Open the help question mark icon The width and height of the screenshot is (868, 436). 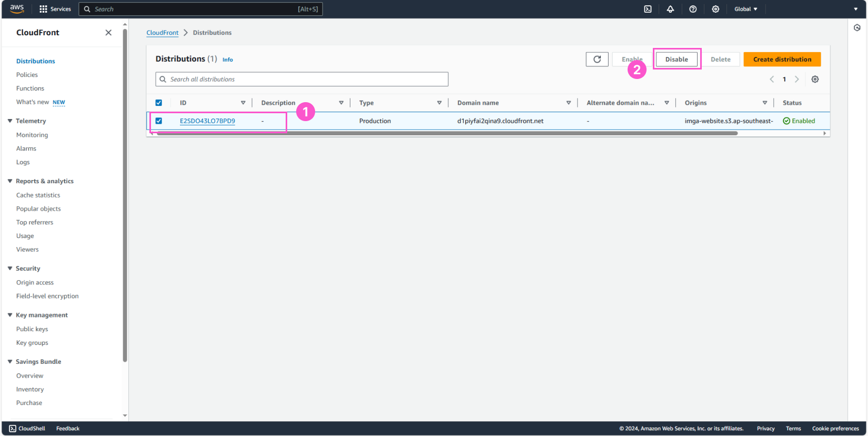693,9
